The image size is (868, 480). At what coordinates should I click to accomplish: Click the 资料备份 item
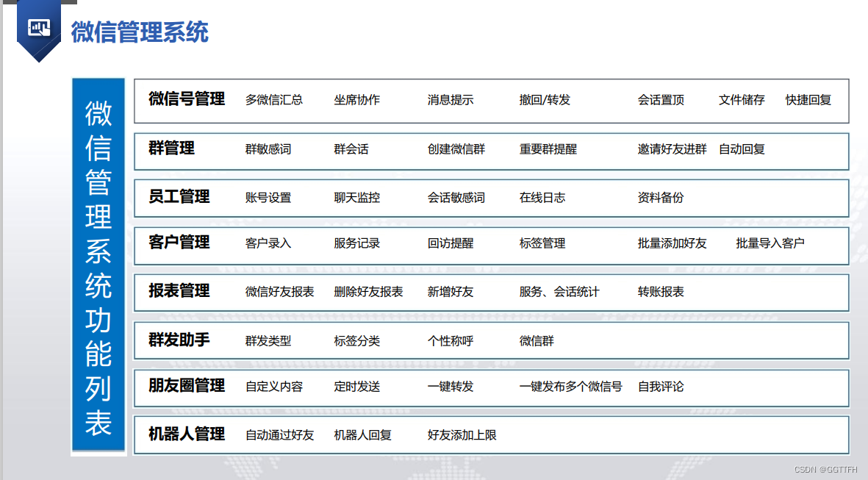661,198
